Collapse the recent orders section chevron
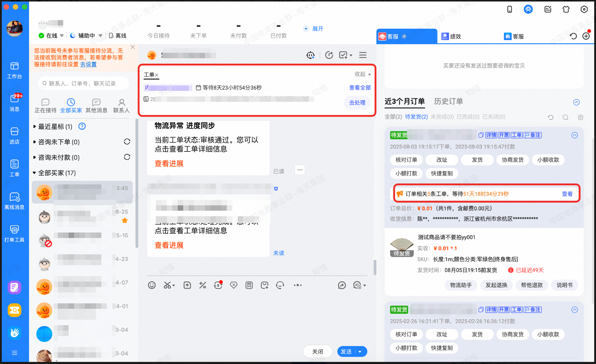The image size is (596, 364). (x=576, y=102)
